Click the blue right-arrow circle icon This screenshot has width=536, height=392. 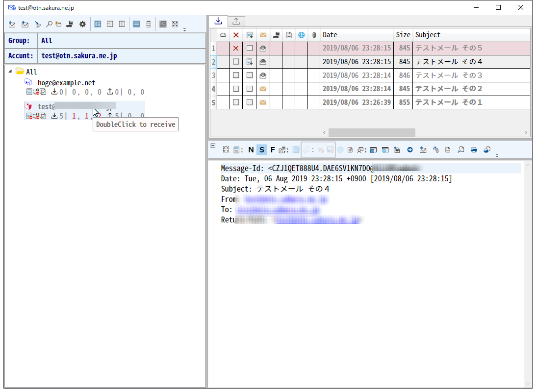[x=410, y=150]
